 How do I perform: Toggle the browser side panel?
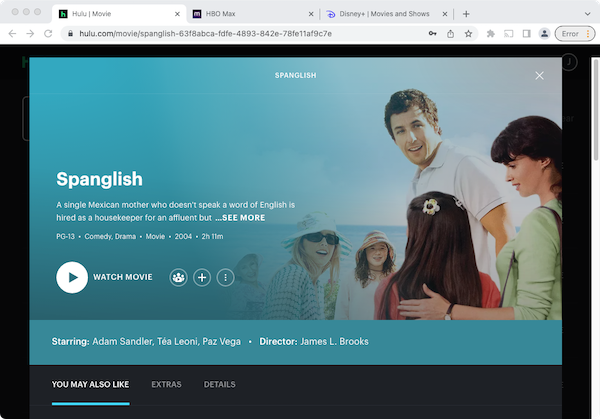(x=527, y=34)
